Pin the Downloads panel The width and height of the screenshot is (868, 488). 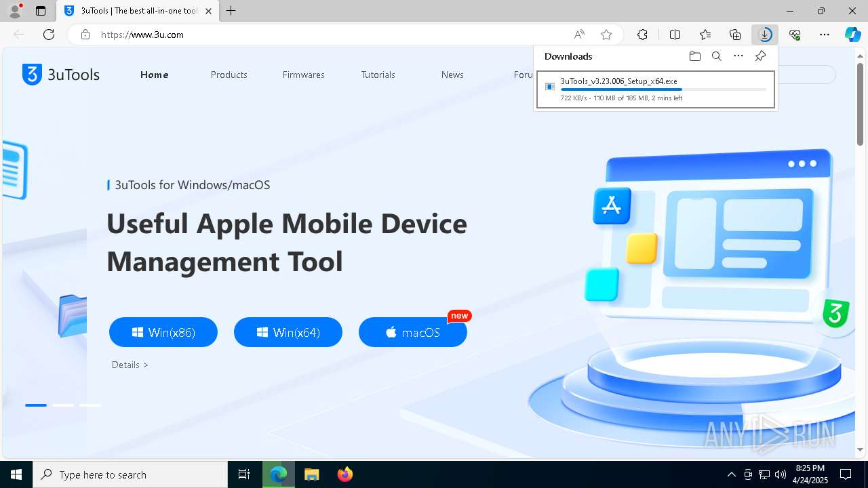pyautogui.click(x=760, y=56)
